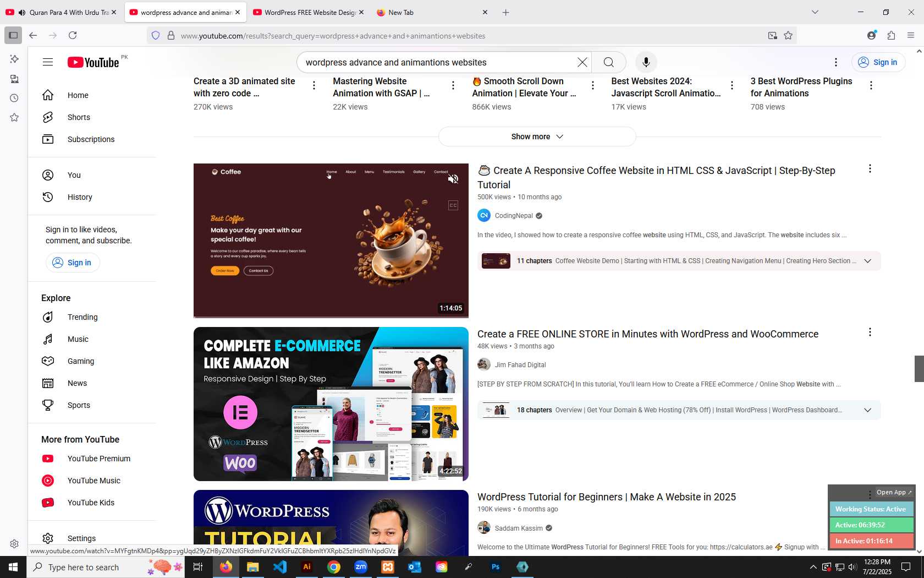
Task: Toggle captions on coffee video preview
Action: [x=453, y=205]
